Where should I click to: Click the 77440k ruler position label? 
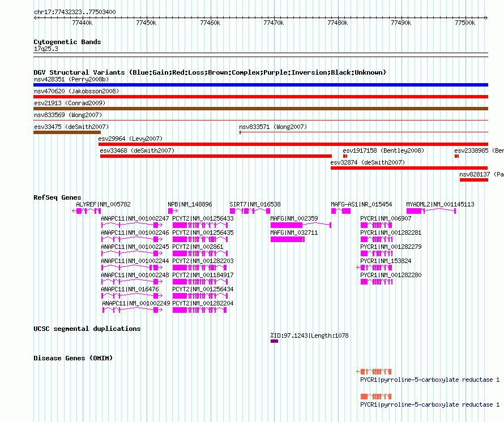pyautogui.click(x=82, y=23)
